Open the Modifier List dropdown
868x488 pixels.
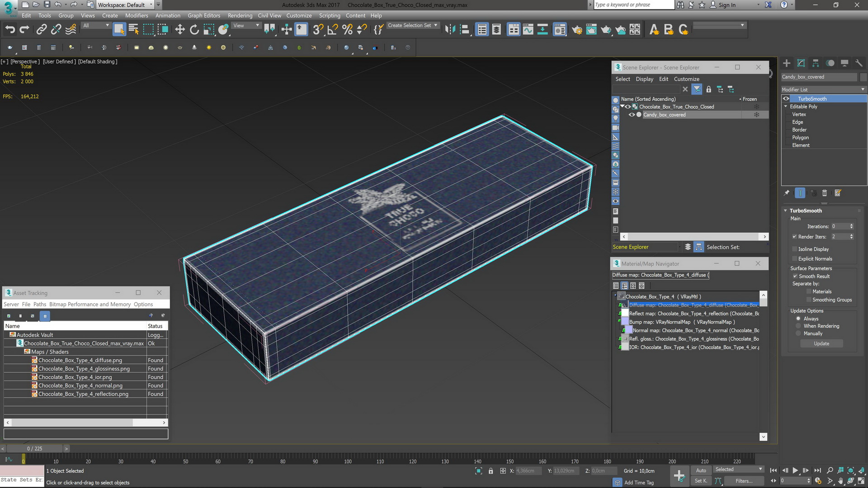pos(824,89)
